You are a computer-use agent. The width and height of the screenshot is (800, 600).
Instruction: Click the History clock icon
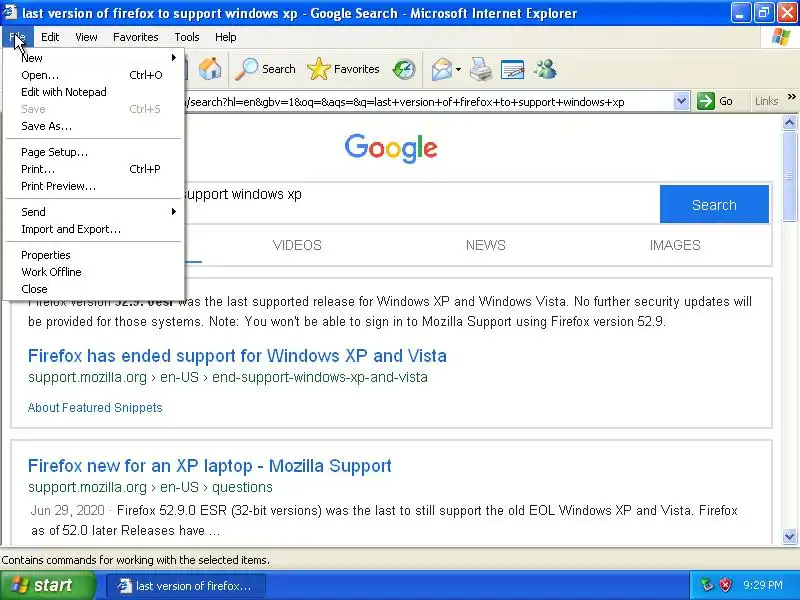point(404,69)
